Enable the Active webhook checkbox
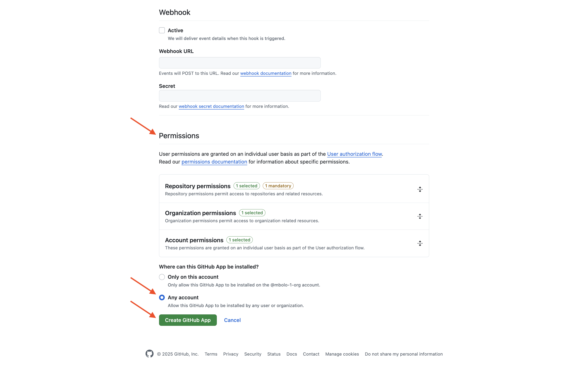588x367 pixels. (162, 30)
